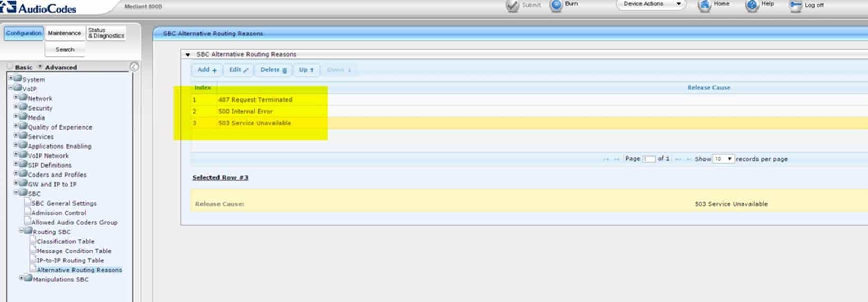The width and height of the screenshot is (868, 302).
Task: Select row 500 Internal Error
Action: tap(529, 111)
